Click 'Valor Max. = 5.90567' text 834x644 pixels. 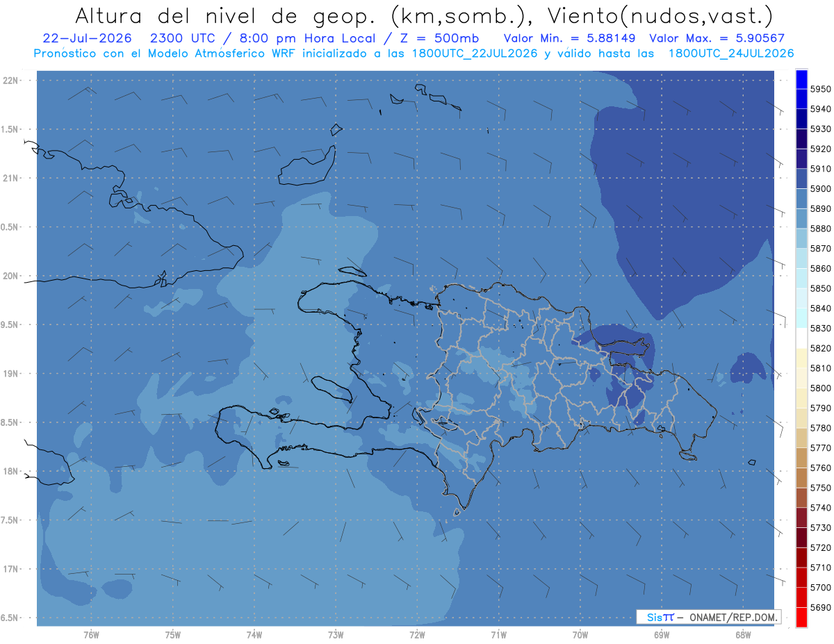(x=717, y=38)
